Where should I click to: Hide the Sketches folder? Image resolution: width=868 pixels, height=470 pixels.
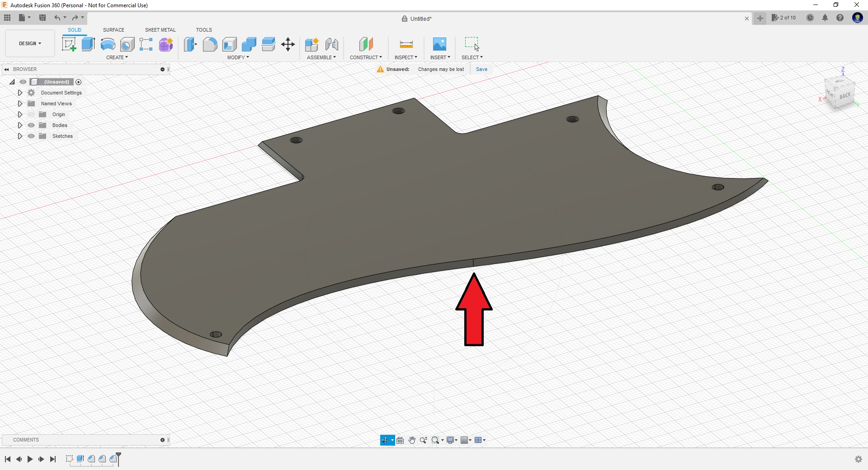pyautogui.click(x=31, y=136)
